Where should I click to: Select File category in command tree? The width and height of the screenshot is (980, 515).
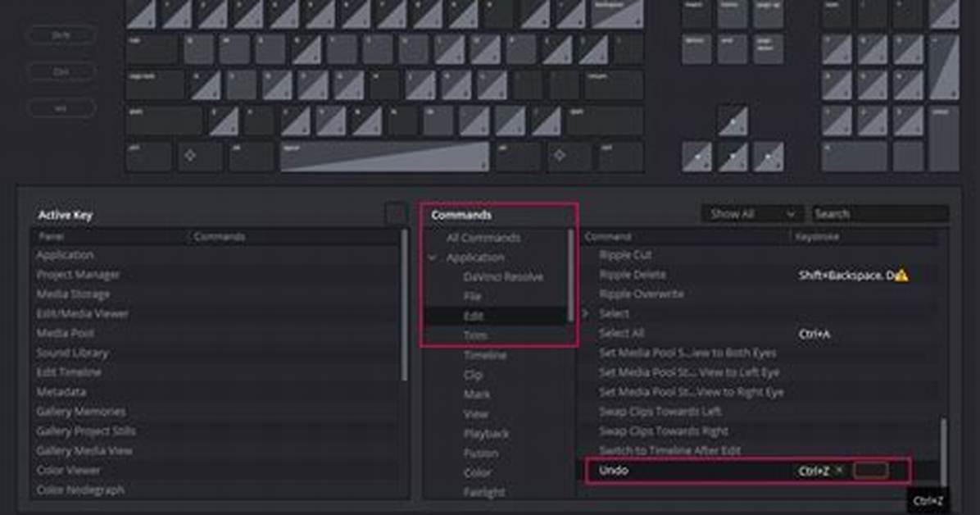click(472, 297)
